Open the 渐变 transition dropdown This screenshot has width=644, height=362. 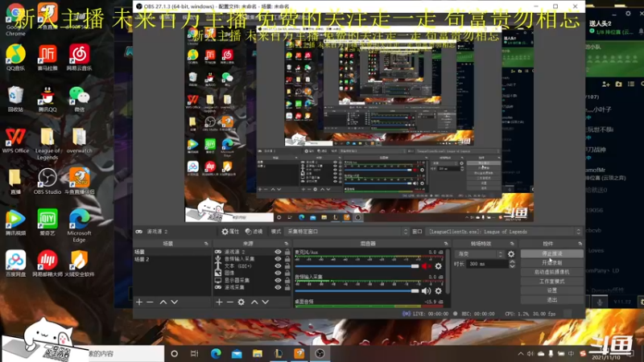point(479,254)
